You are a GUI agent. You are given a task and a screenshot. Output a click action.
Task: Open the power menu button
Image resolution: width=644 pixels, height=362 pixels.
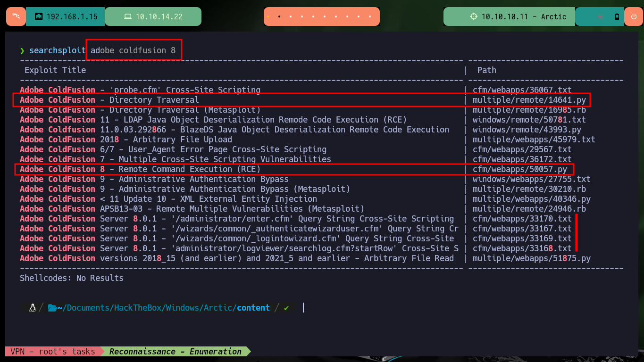pos(634,16)
